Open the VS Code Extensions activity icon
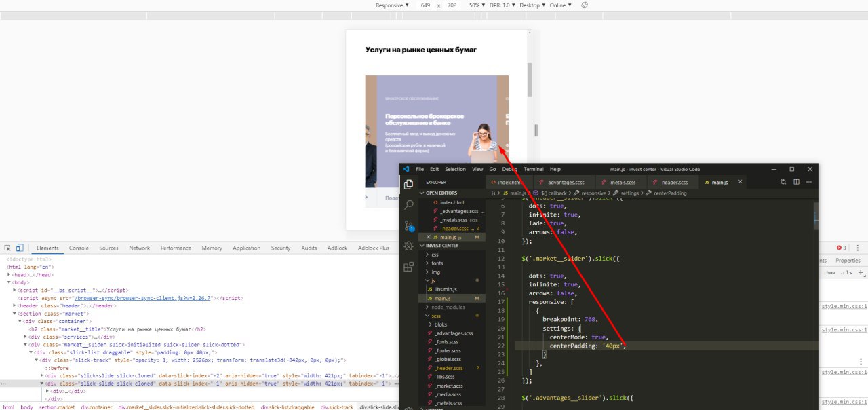The width and height of the screenshot is (868, 410). tap(409, 267)
